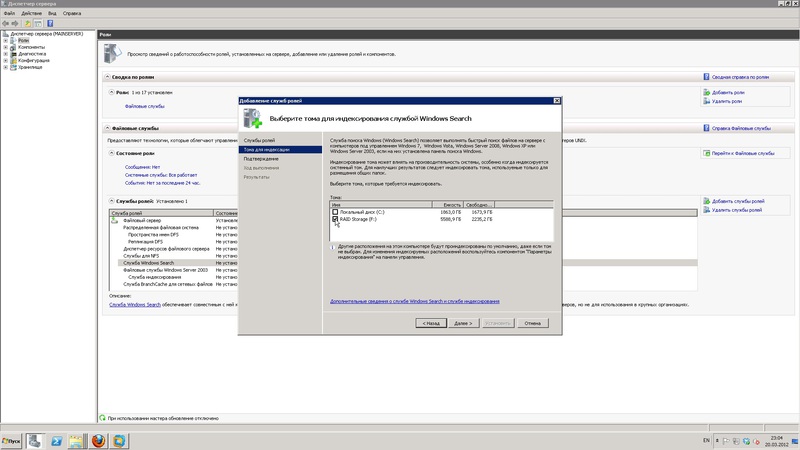Click the EN language indicator in the tray
800x450 pixels.
coord(706,440)
